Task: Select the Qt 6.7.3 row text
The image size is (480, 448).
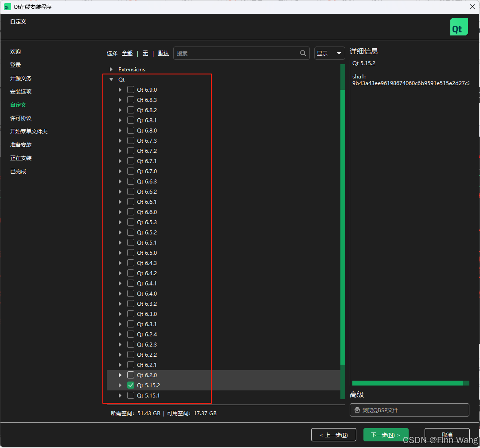Action: (x=147, y=141)
